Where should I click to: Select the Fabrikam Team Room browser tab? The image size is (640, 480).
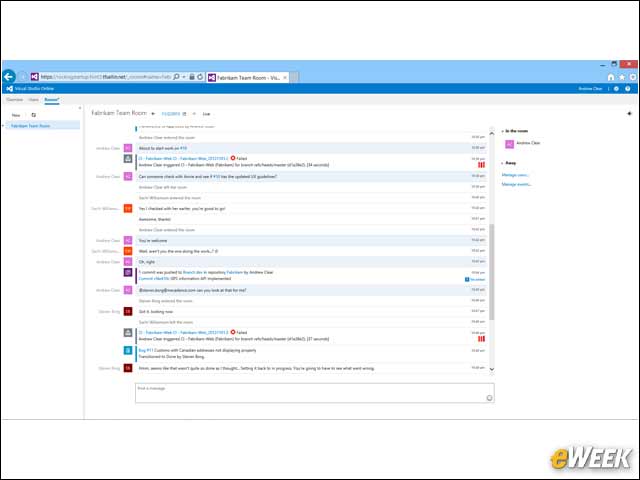point(248,77)
